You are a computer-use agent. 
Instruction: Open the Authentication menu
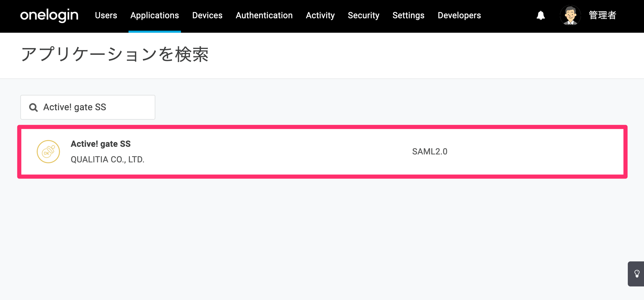[264, 15]
